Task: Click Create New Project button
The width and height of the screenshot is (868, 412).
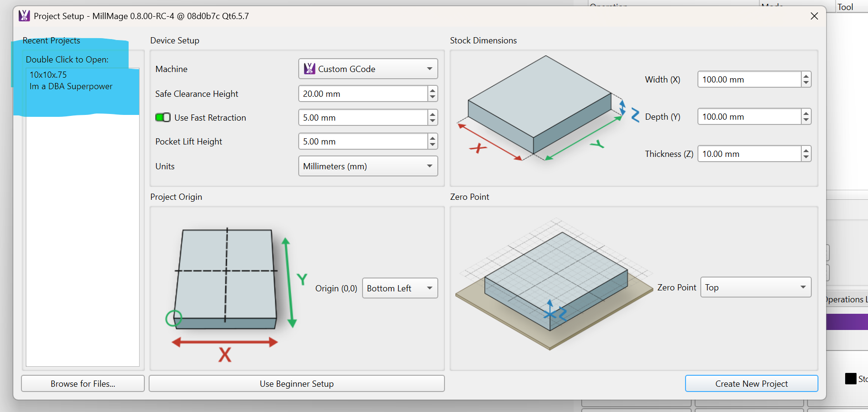Action: point(751,383)
